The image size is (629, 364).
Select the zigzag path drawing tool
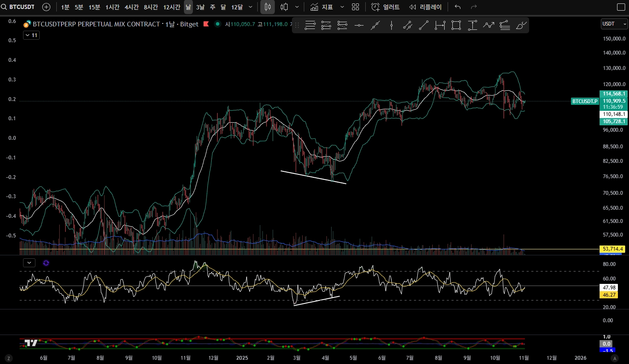point(489,26)
